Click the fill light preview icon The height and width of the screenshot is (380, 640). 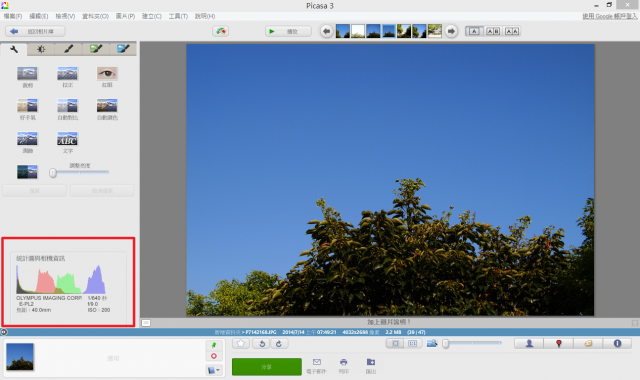pyautogui.click(x=27, y=172)
